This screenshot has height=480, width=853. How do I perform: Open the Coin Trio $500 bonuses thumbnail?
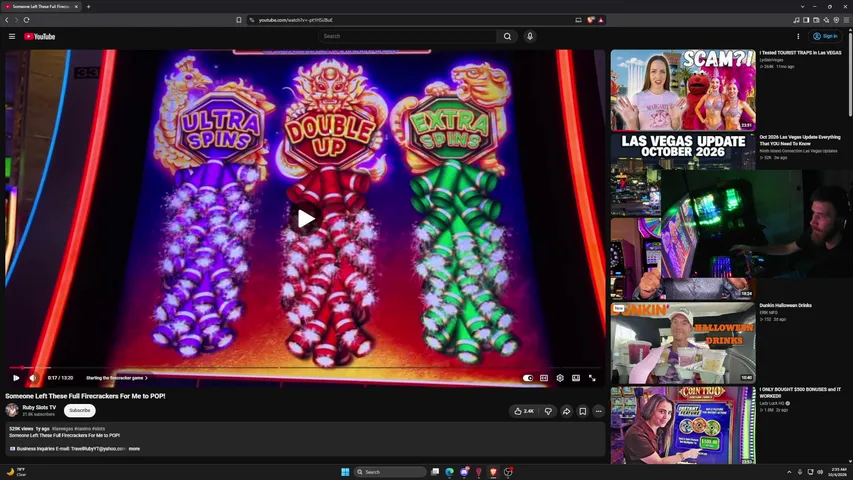tap(683, 426)
